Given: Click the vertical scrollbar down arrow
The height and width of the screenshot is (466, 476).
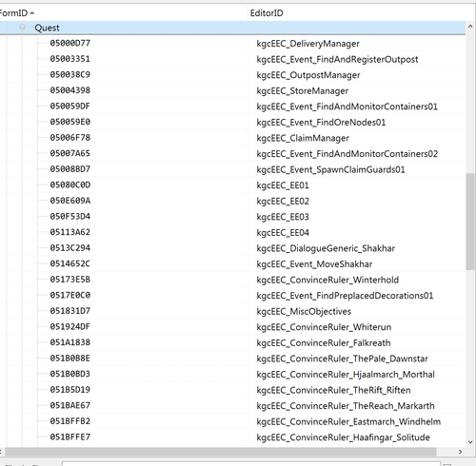Looking at the screenshot, I should (x=470, y=441).
